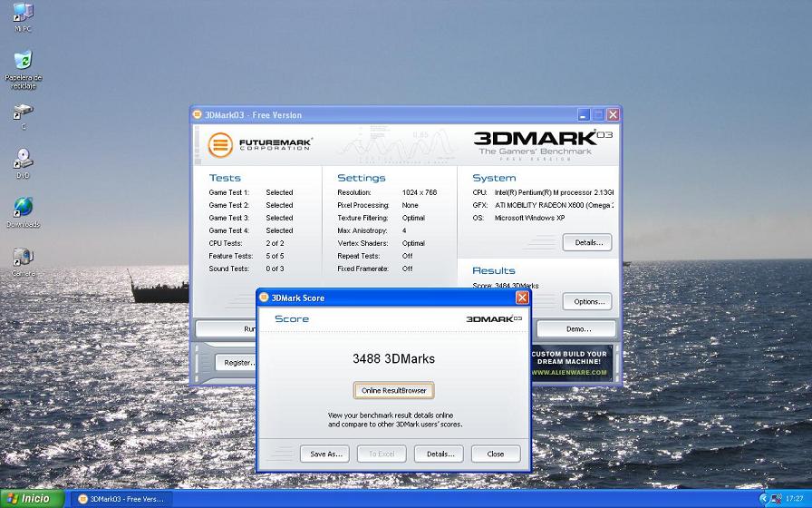Open the C drive shortcut

(x=23, y=112)
